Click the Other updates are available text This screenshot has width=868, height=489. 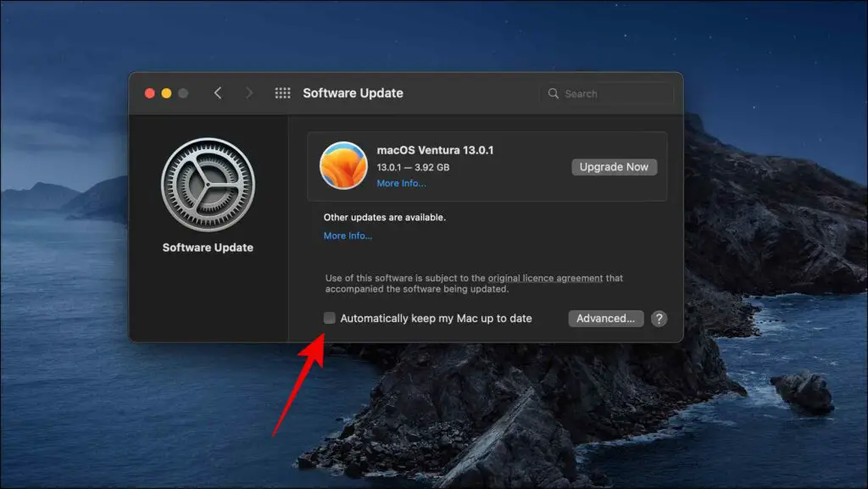tap(385, 218)
